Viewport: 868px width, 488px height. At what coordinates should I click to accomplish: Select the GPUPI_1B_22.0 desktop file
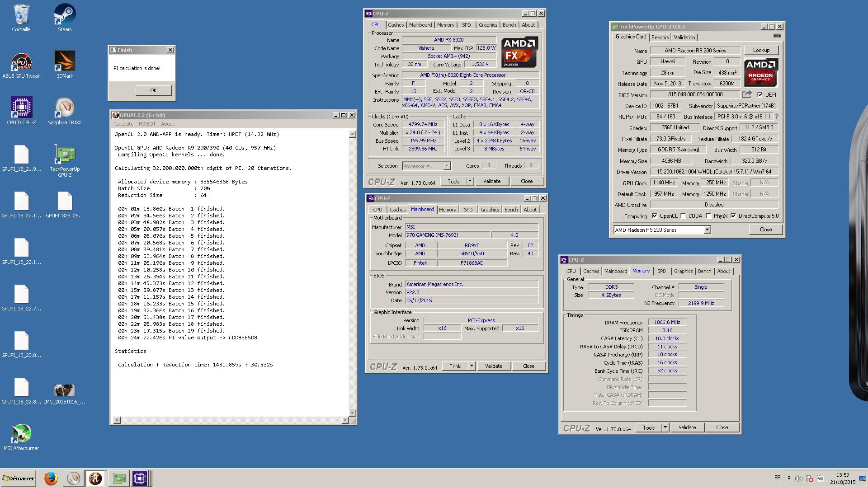pos(21,344)
